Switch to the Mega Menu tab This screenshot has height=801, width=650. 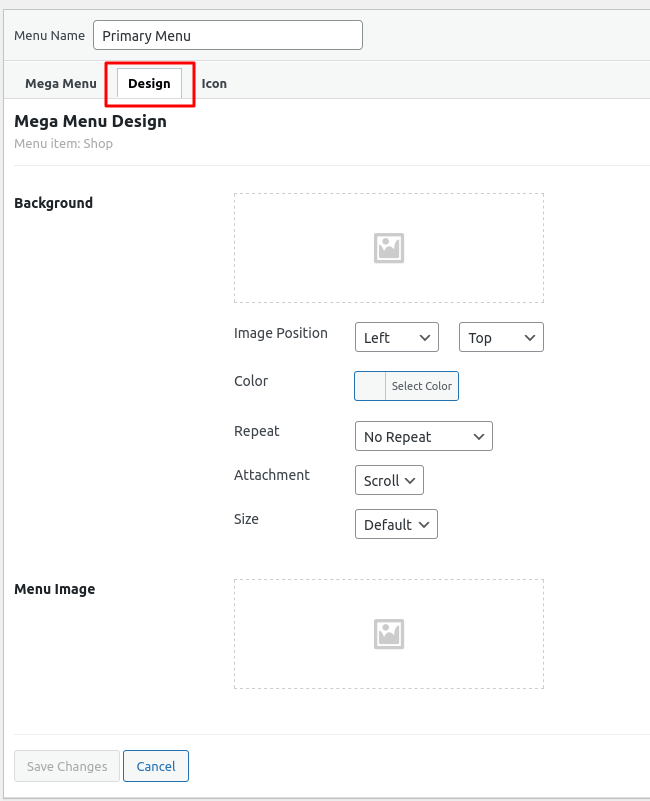[x=61, y=84]
